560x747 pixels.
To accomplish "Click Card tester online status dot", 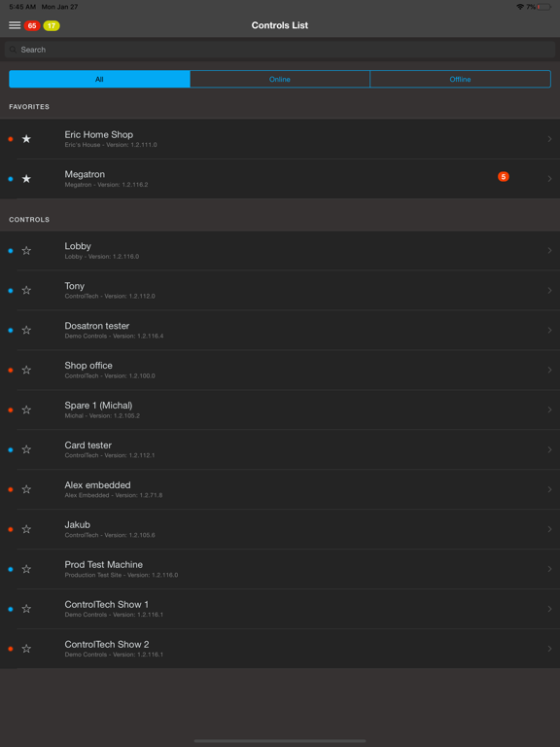I will coord(11,449).
